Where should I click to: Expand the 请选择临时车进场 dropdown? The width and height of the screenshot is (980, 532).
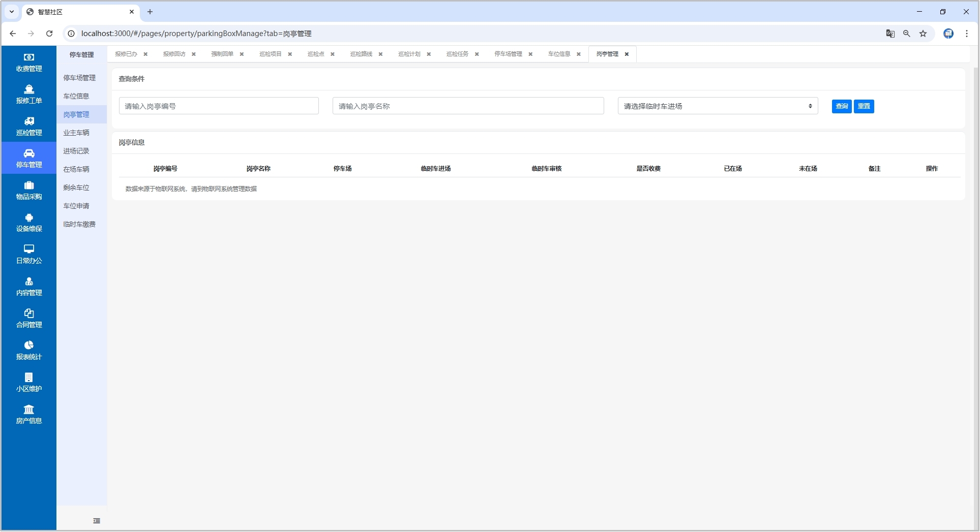click(x=718, y=106)
